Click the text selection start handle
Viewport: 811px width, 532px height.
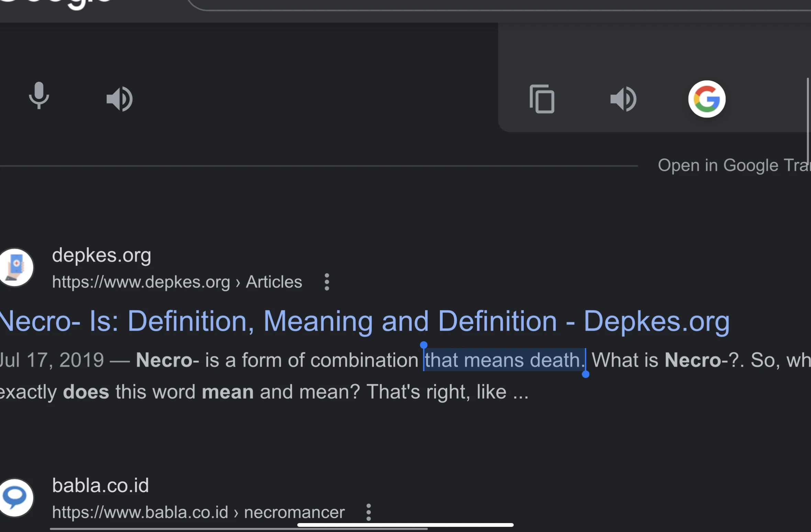point(424,345)
